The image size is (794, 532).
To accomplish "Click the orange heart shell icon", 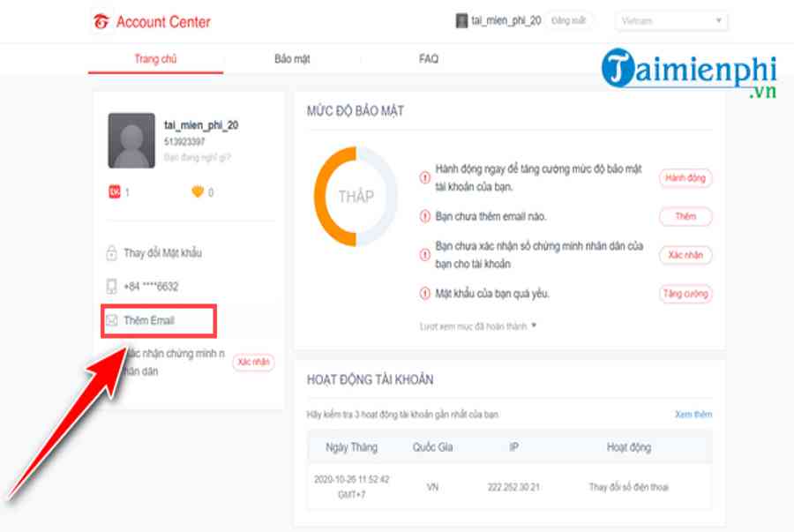I will (198, 192).
